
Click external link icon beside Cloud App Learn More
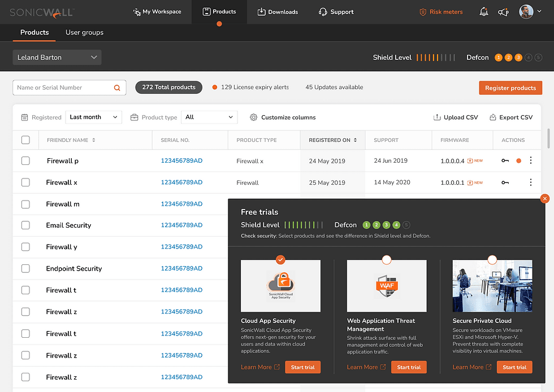point(277,367)
